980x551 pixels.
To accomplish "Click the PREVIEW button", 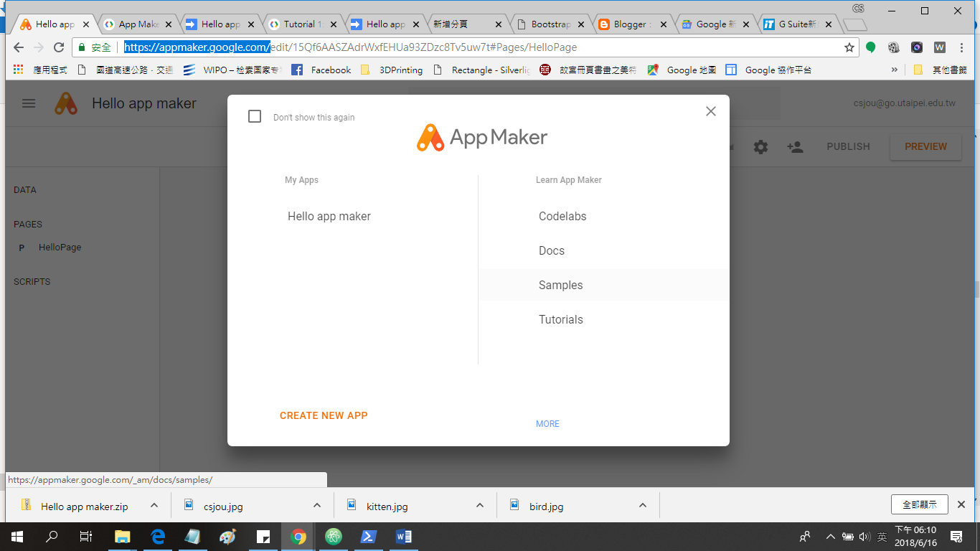I will [925, 146].
